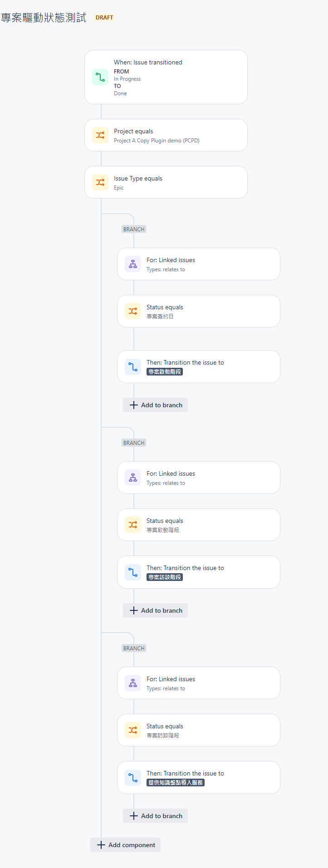The height and width of the screenshot is (868, 328).
Task: Click the second branch's Linked issues purple icon
Action: (133, 478)
